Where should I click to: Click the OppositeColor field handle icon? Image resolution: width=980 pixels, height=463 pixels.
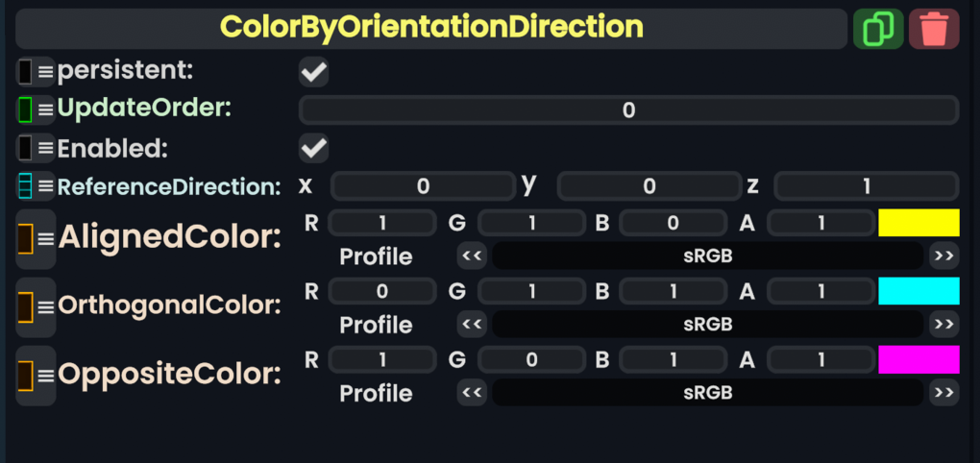pos(36,375)
